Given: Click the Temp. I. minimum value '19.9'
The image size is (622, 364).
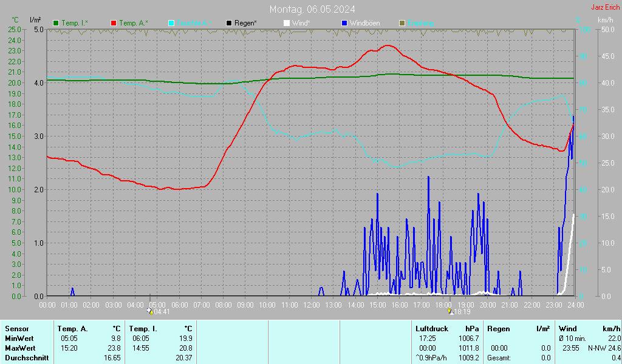Looking at the screenshot, I should (186, 339).
